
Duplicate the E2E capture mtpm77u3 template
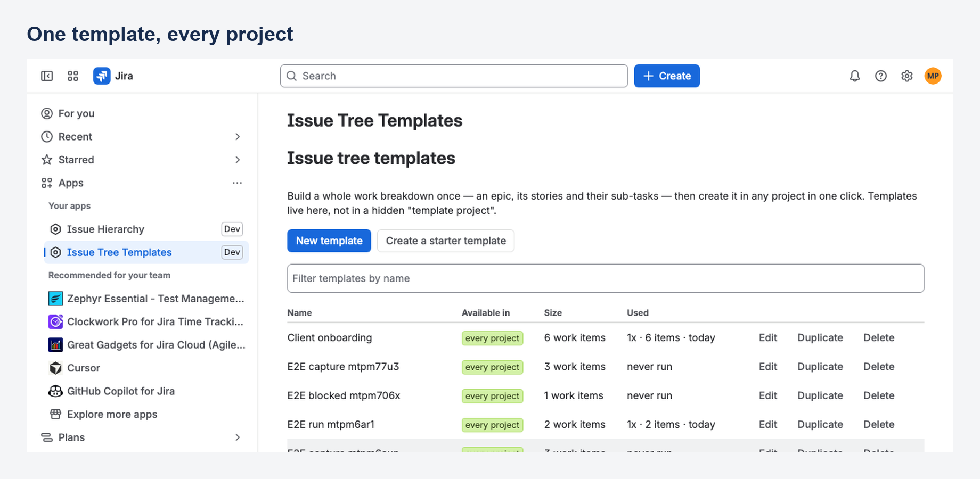[820, 367]
